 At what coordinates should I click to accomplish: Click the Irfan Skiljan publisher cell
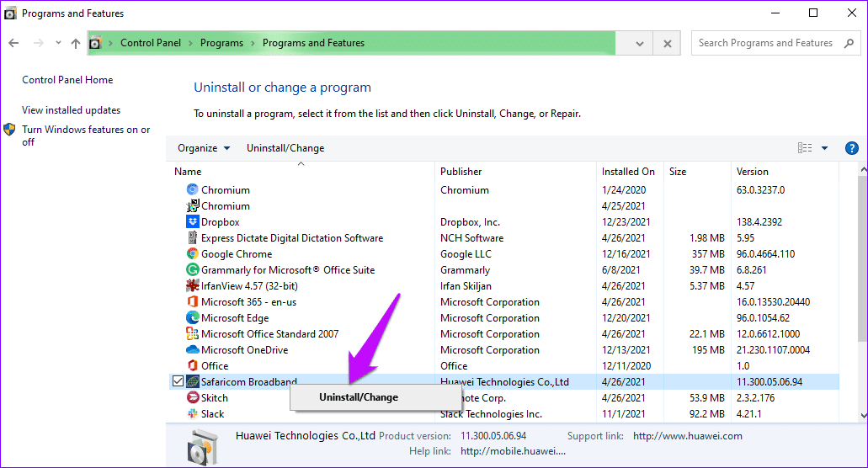pos(466,286)
